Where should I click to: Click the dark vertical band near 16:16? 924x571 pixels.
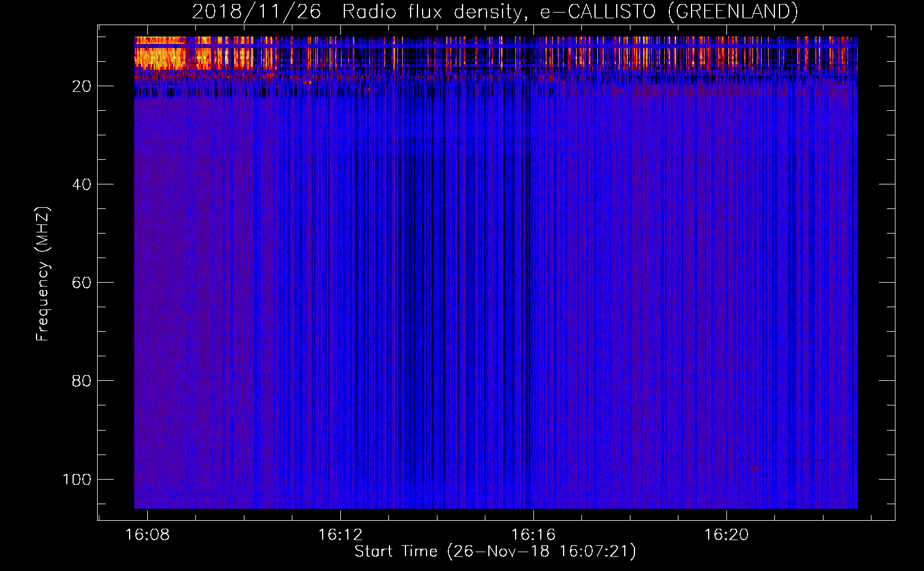[x=529, y=285]
